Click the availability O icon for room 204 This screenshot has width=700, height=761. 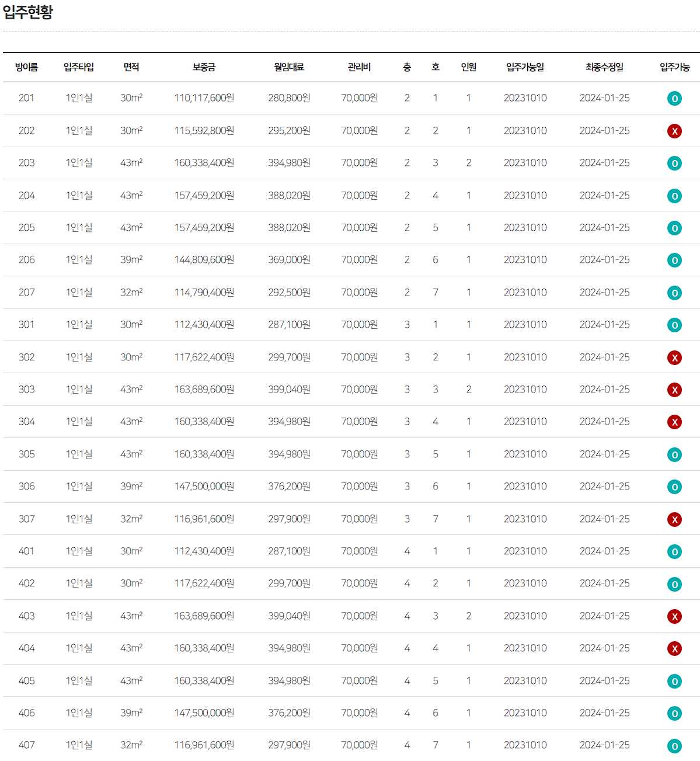674,196
